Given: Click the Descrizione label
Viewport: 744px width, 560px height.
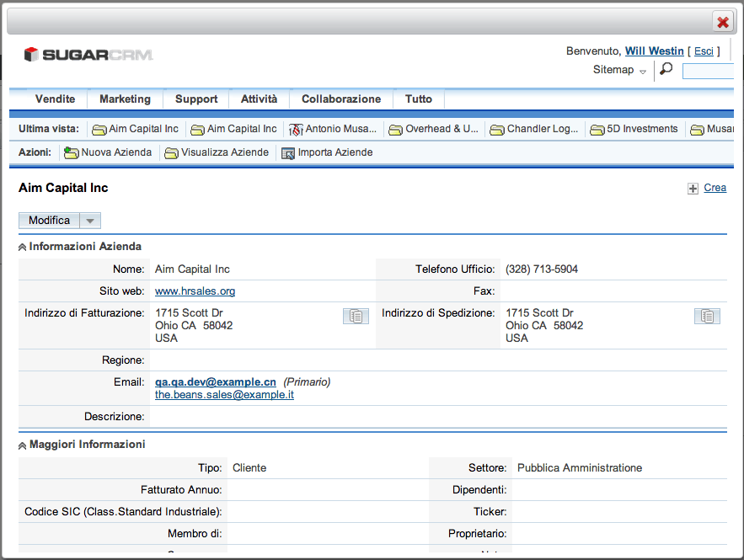Looking at the screenshot, I should point(115,416).
